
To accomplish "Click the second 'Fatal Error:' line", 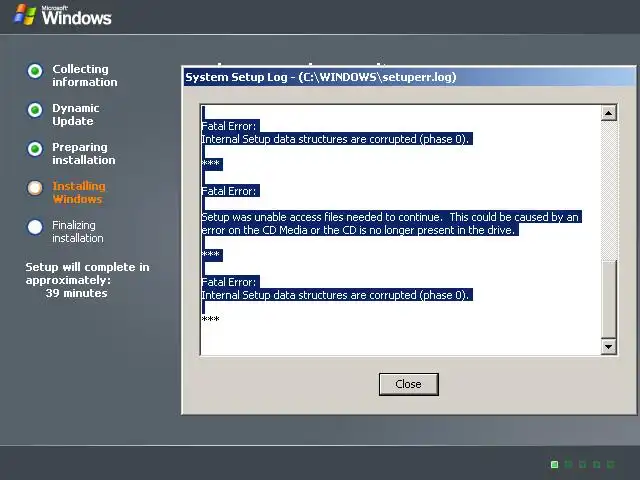I will coord(229,191).
